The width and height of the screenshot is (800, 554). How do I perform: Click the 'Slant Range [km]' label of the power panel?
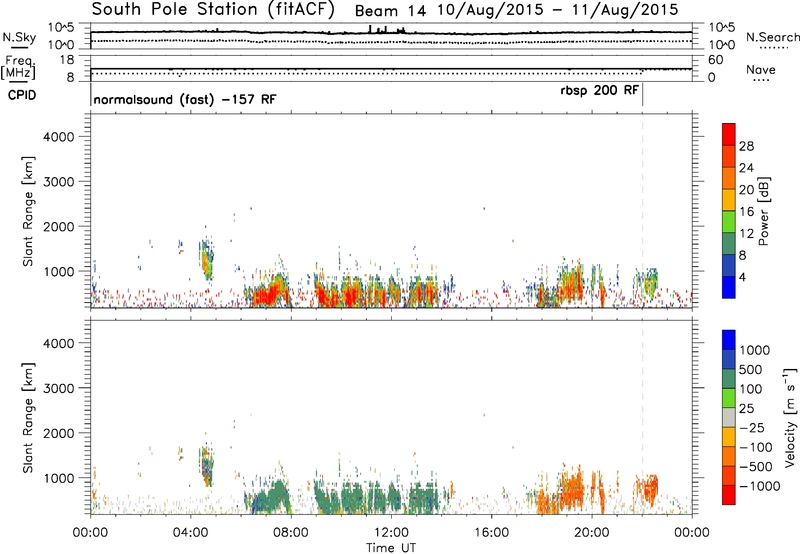pyautogui.click(x=28, y=211)
